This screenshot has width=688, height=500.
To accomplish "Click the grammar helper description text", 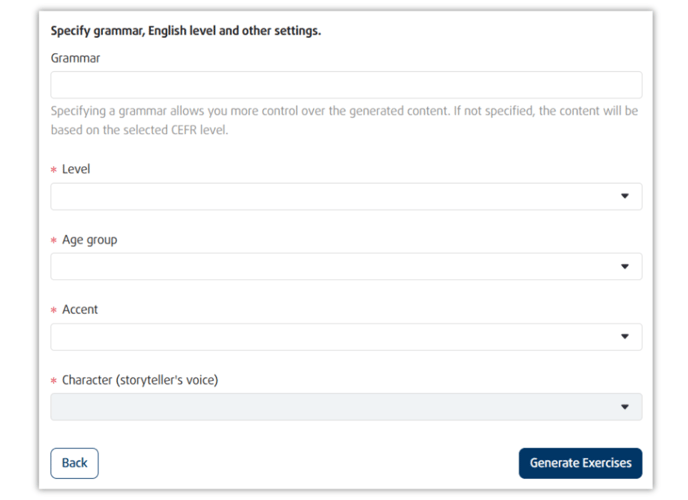I will [344, 120].
